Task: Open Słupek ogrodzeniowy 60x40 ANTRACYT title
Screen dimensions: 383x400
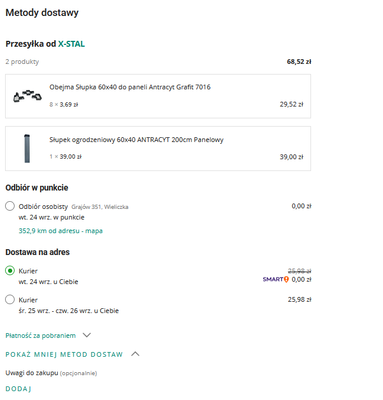Action: pyautogui.click(x=136, y=140)
